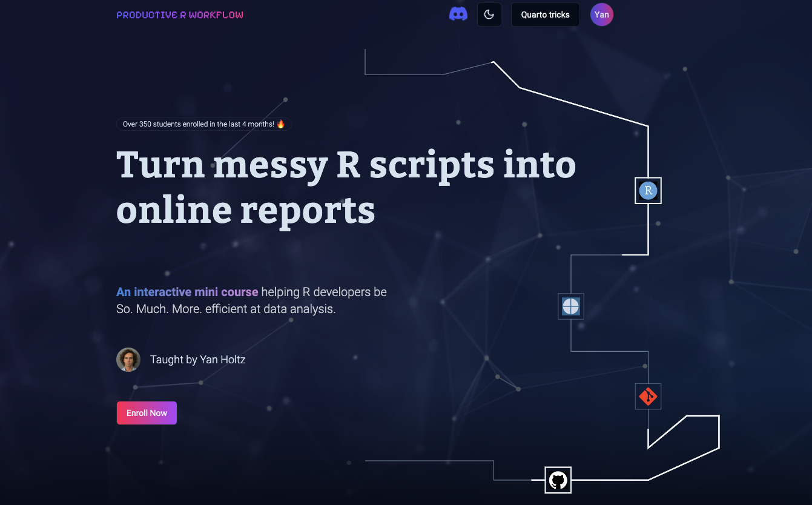This screenshot has height=505, width=812.
Task: Open the GitHub octocat icon
Action: [558, 480]
